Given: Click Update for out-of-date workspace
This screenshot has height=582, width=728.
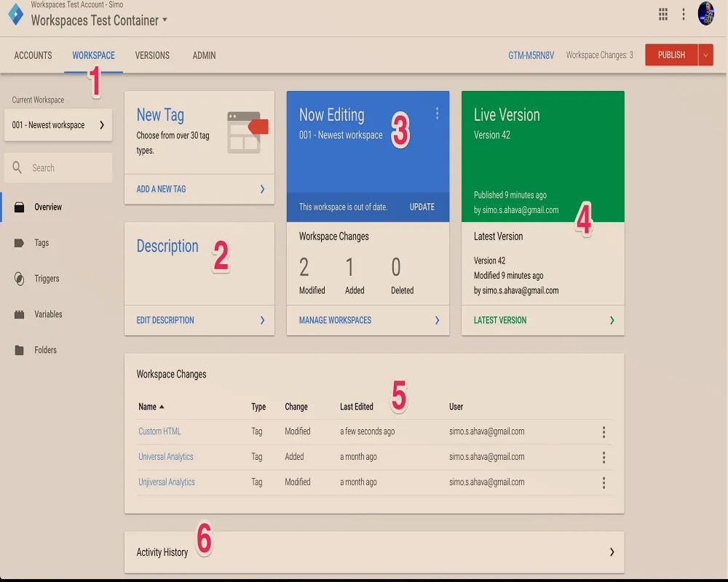Looking at the screenshot, I should coord(422,207).
